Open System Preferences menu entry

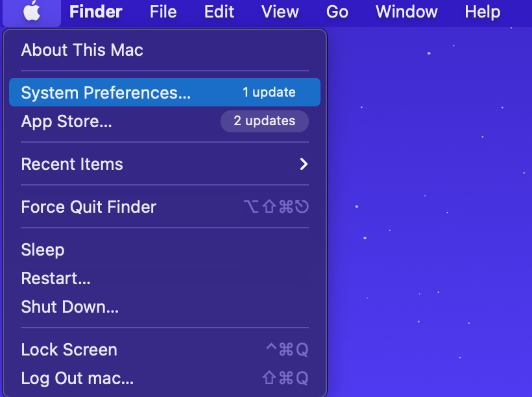106,93
